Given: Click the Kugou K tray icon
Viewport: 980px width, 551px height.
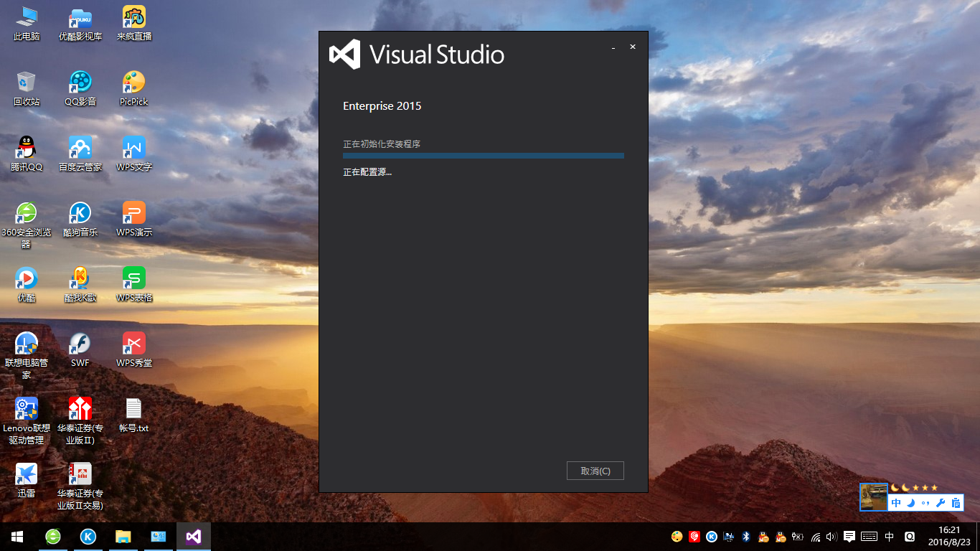Looking at the screenshot, I should click(712, 537).
